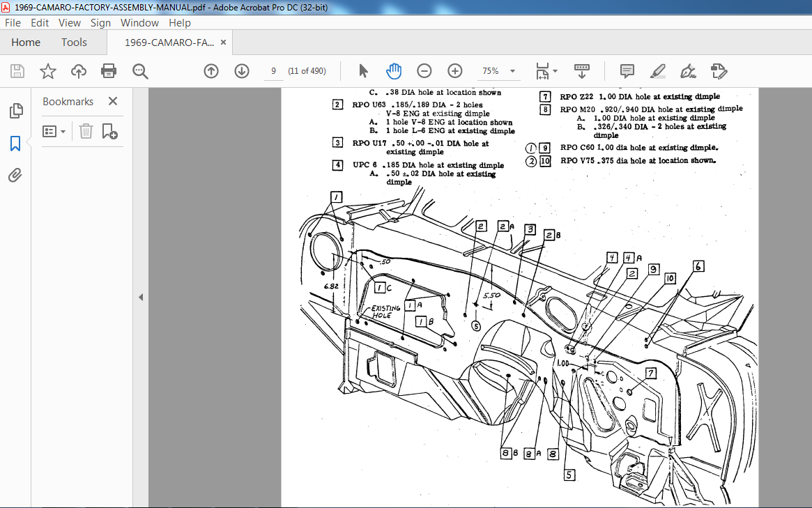Viewport: 812px width, 508px height.
Task: Collapse the navigation pane with side arrow
Action: click(x=141, y=298)
